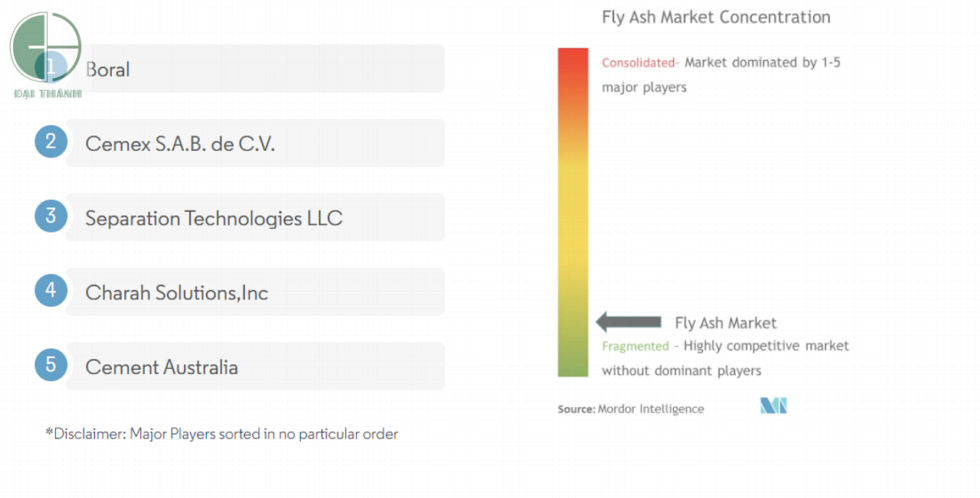Select the Boral player row

pos(255,70)
